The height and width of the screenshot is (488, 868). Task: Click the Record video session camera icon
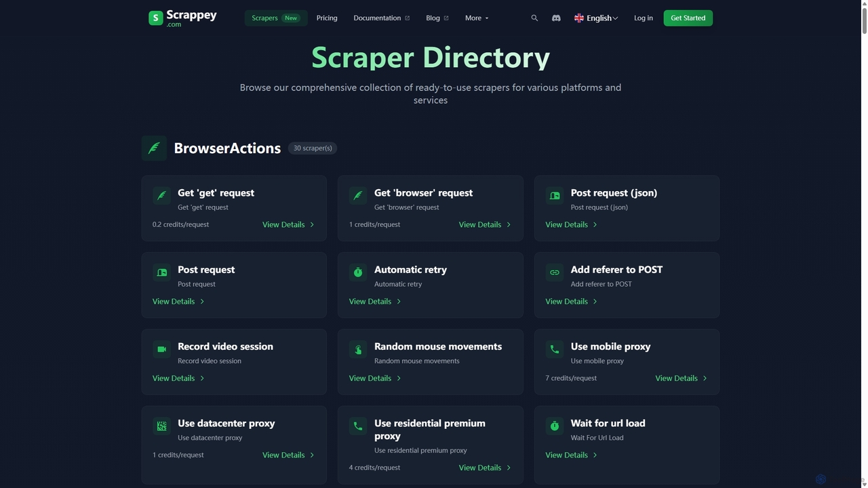(x=161, y=349)
